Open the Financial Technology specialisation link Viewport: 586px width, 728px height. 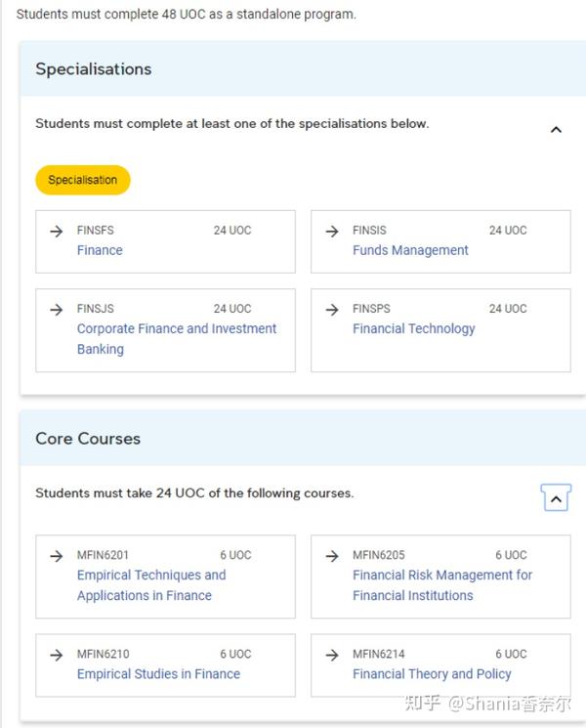pos(413,328)
